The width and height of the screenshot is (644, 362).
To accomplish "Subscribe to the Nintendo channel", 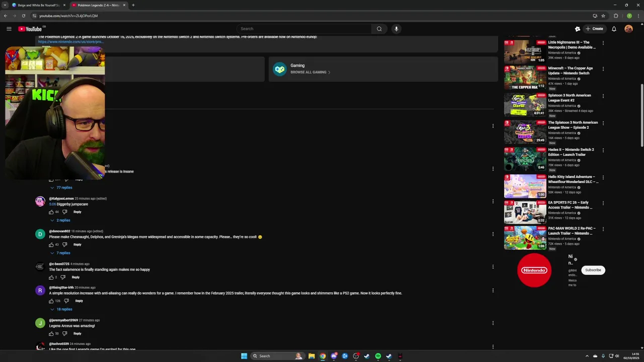I will pyautogui.click(x=593, y=270).
